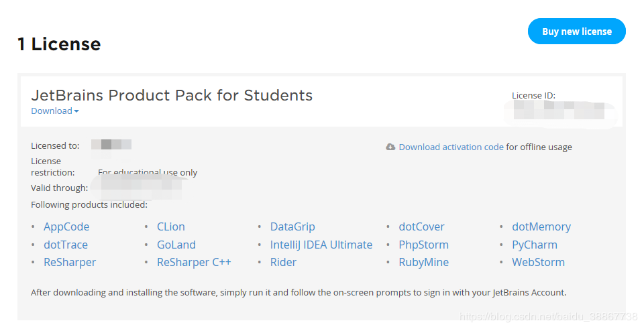Go to the RubyMine product link
644x329 pixels.
click(423, 263)
